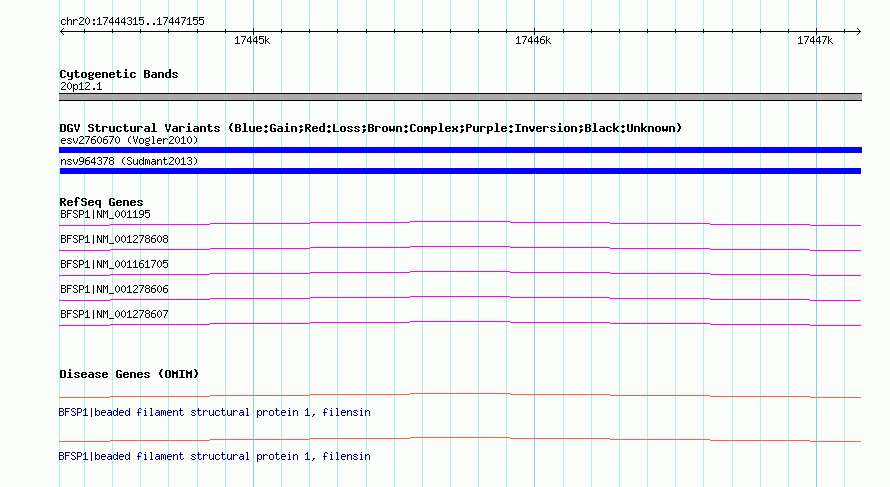Viewport: 890px width, 487px height.
Task: Open first BFSP1 beaded filament structural protein link
Action: tap(215, 413)
